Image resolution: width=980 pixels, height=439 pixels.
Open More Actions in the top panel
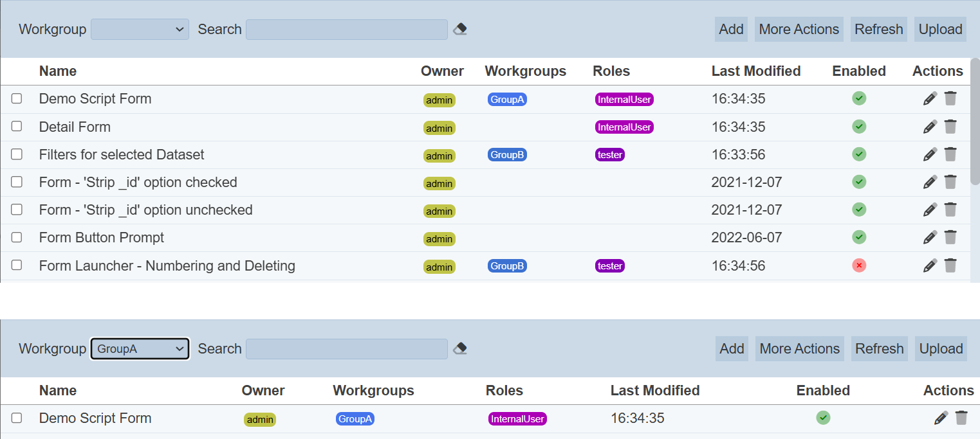(799, 30)
